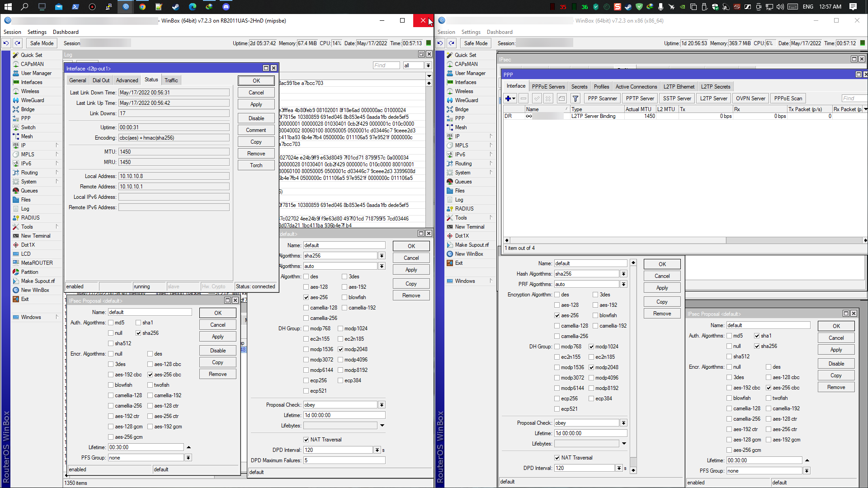Open RADIUS in right WinBox sidebar
Viewport: 868px width, 488px height.
tap(464, 208)
